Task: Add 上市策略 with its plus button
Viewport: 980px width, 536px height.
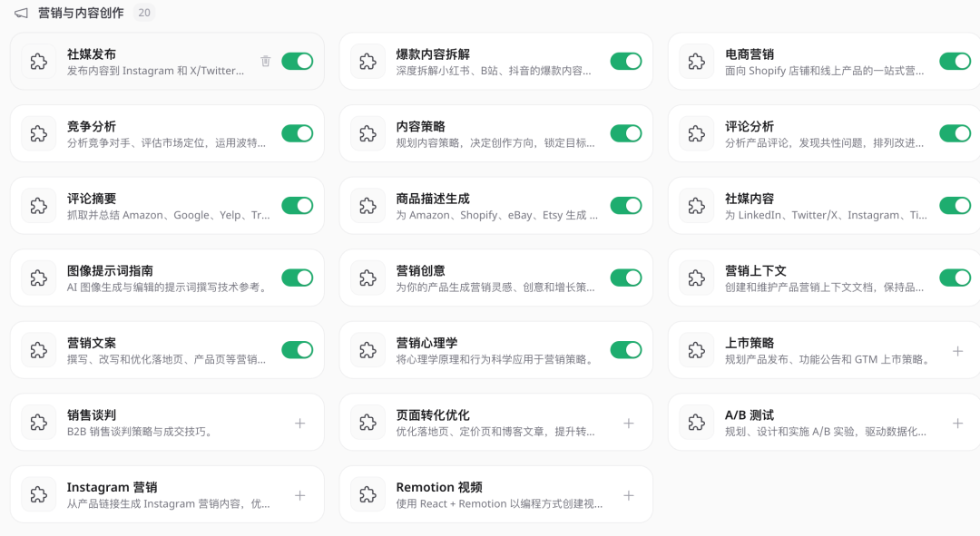Action: point(957,351)
